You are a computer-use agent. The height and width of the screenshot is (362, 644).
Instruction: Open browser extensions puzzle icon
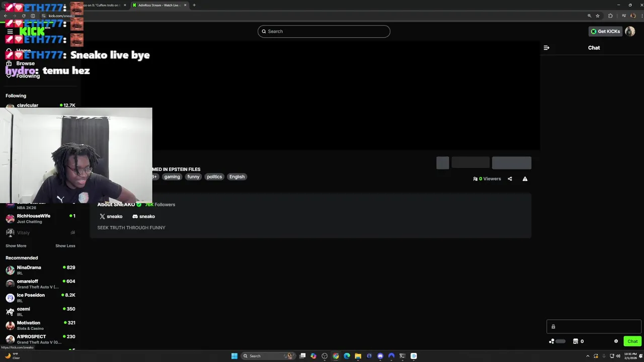point(610,16)
